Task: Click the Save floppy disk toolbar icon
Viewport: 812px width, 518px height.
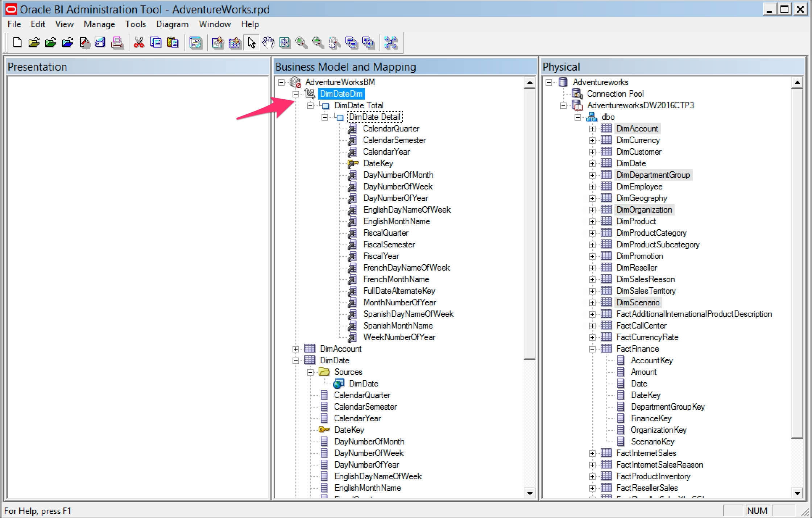Action: [x=100, y=43]
